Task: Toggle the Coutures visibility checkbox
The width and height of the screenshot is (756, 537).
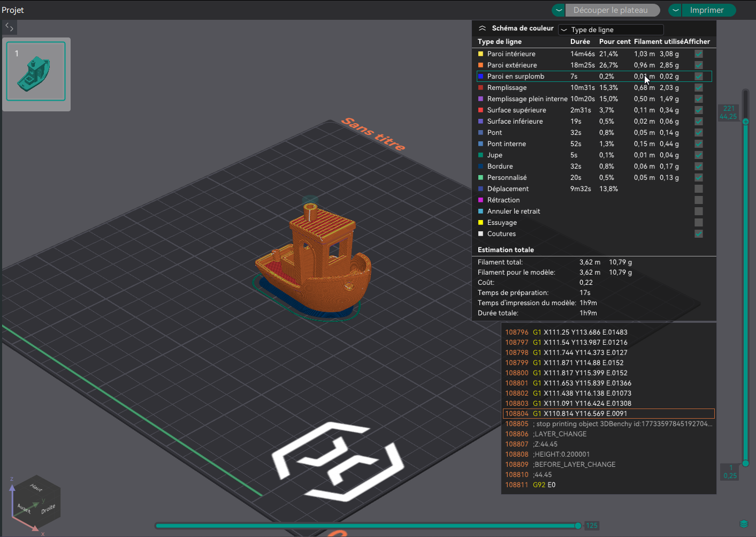Action: pyautogui.click(x=698, y=234)
